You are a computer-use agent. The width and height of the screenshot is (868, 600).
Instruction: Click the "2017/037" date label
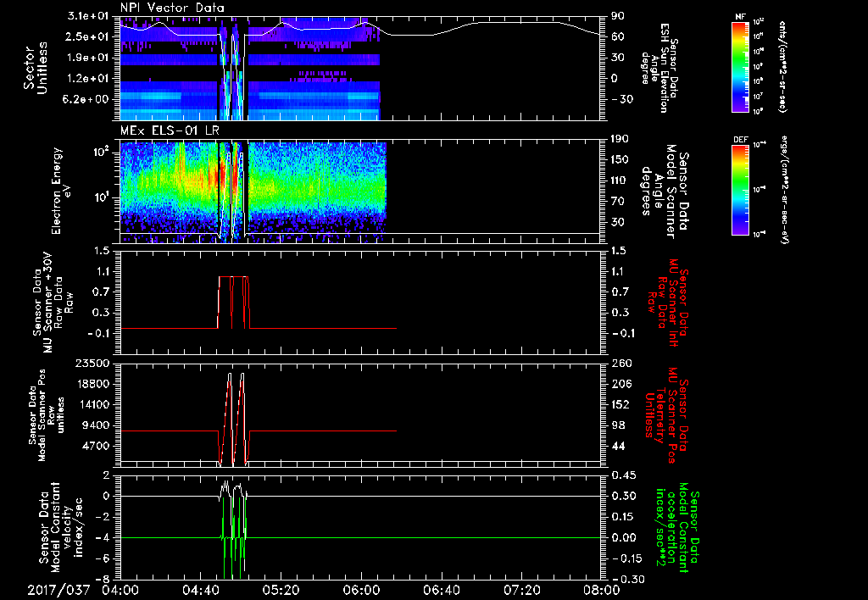[58, 590]
